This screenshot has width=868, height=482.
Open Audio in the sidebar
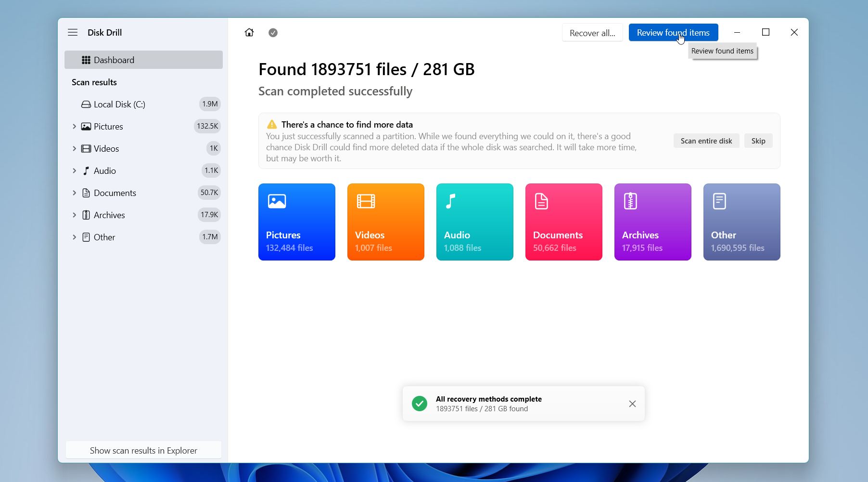pos(143,171)
